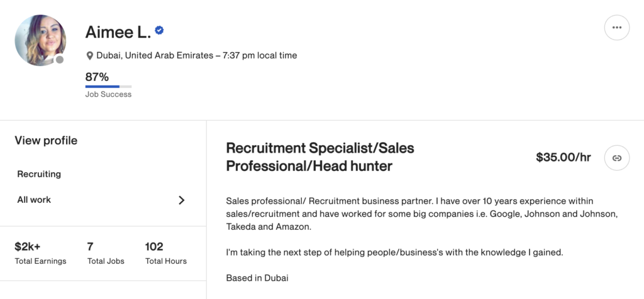
Task: Click the $2k+ Total Earnings stat
Action: [40, 253]
